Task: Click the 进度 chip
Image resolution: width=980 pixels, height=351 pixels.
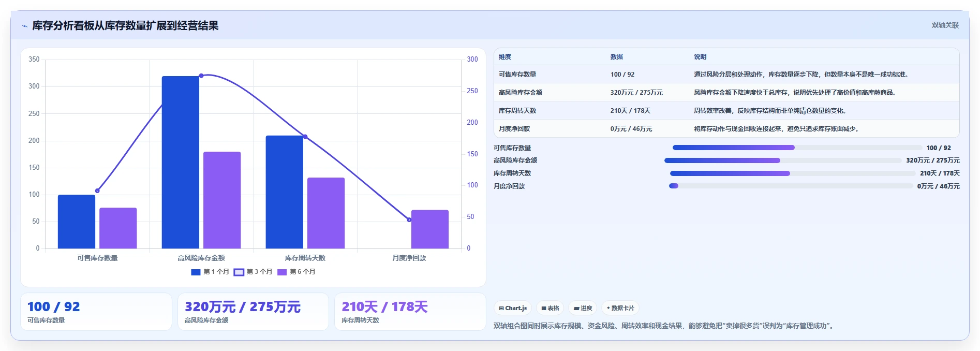Action: (583, 308)
